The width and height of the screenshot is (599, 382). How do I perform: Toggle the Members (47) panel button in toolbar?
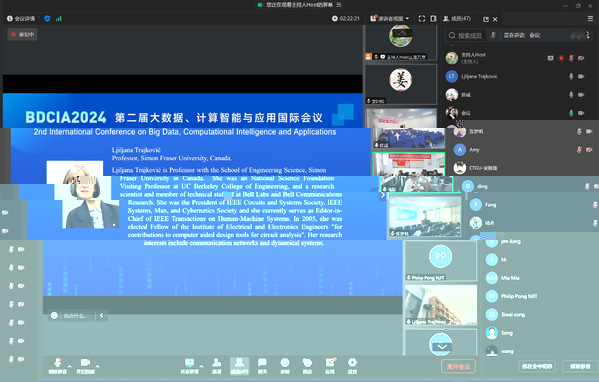click(x=239, y=366)
